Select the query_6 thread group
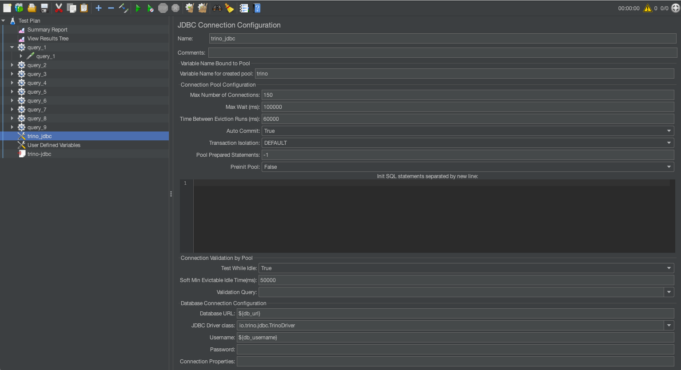Viewport: 681px width, 370px height. click(36, 100)
